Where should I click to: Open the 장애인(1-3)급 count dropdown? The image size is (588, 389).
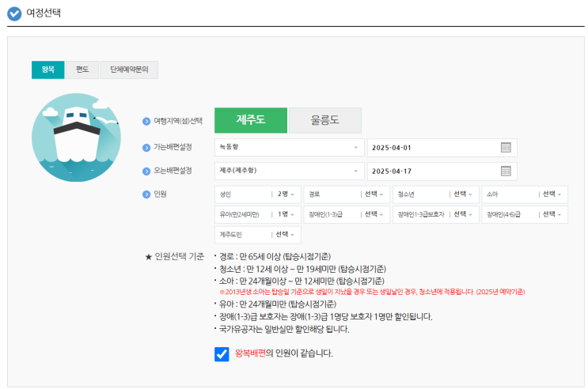(347, 215)
